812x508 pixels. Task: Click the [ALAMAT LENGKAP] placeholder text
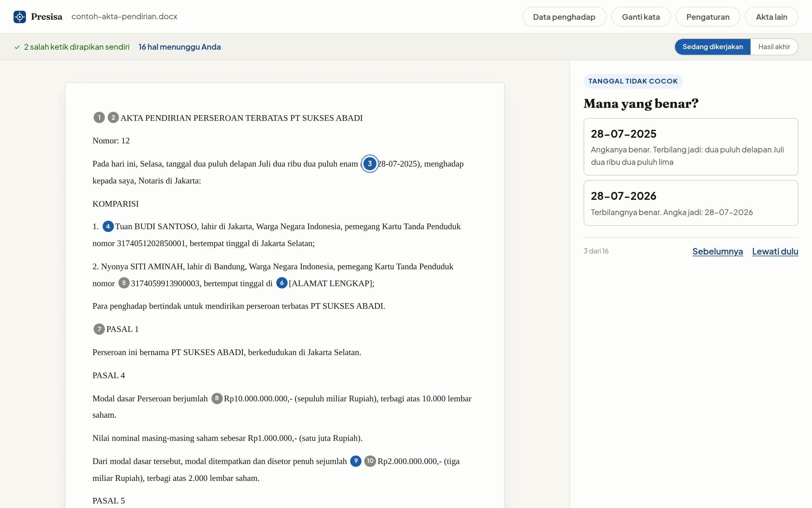click(x=330, y=283)
